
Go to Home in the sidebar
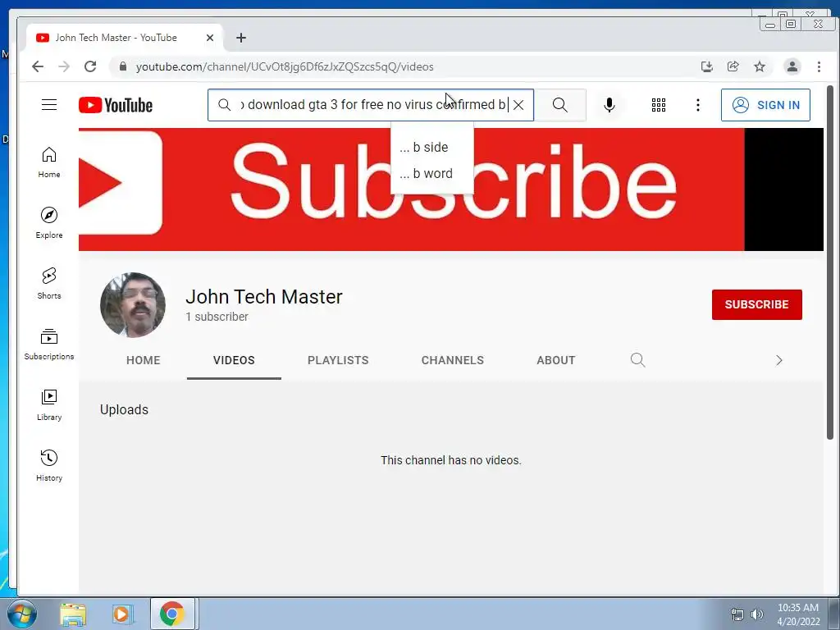point(48,162)
